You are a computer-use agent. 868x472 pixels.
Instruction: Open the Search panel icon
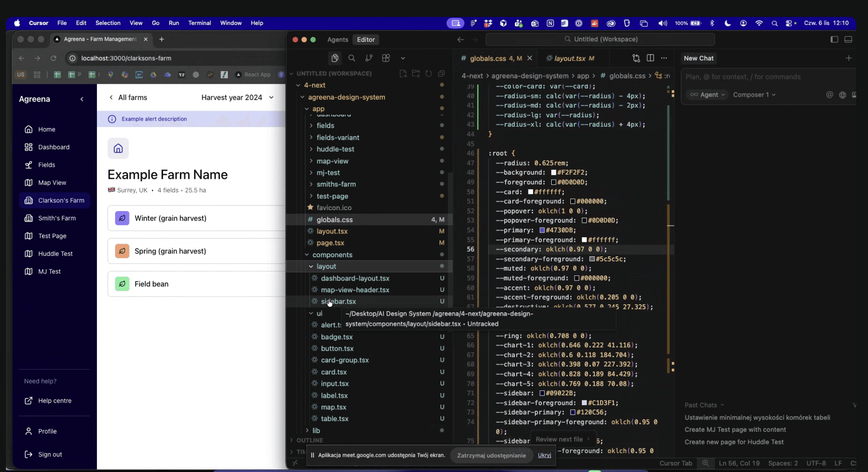[x=351, y=58]
